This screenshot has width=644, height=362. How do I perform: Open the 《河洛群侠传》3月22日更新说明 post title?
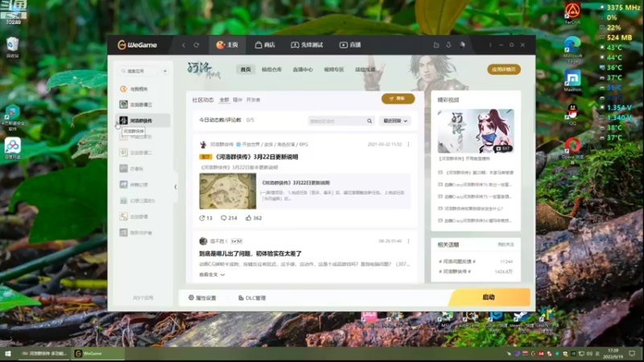(x=255, y=157)
